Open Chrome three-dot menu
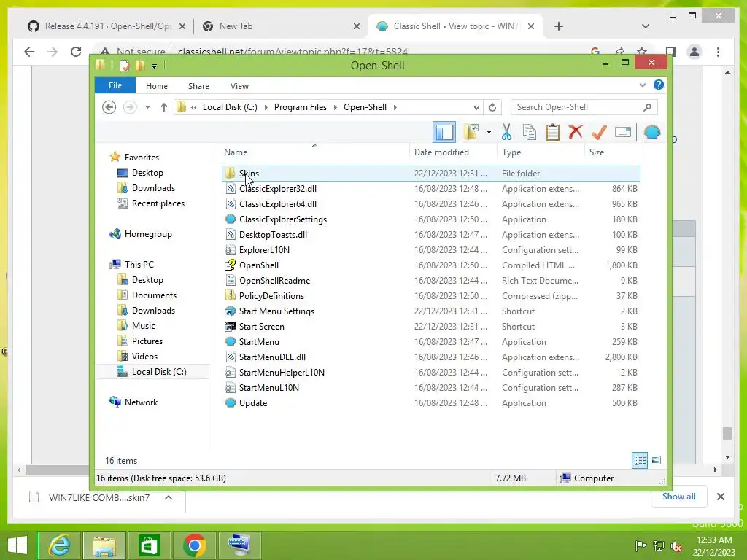The width and height of the screenshot is (747, 560). pyautogui.click(x=718, y=52)
